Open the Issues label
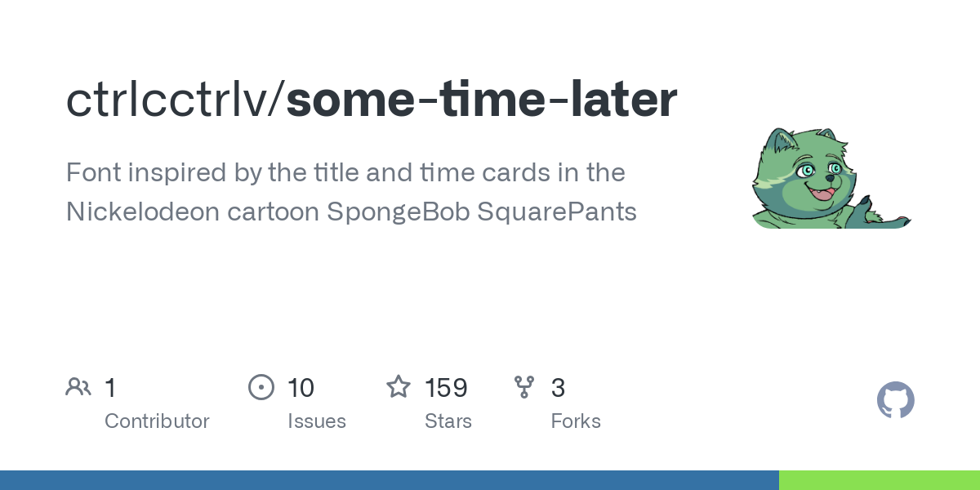This screenshot has width=980, height=490. pos(317,421)
